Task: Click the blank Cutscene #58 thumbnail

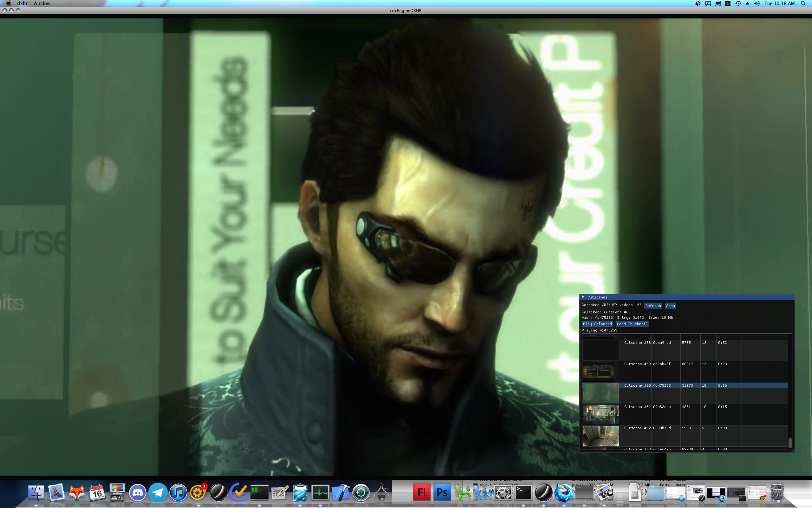Action: point(601,351)
